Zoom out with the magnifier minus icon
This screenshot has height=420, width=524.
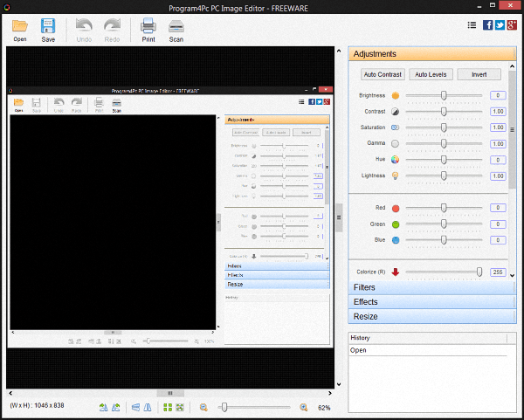point(203,408)
